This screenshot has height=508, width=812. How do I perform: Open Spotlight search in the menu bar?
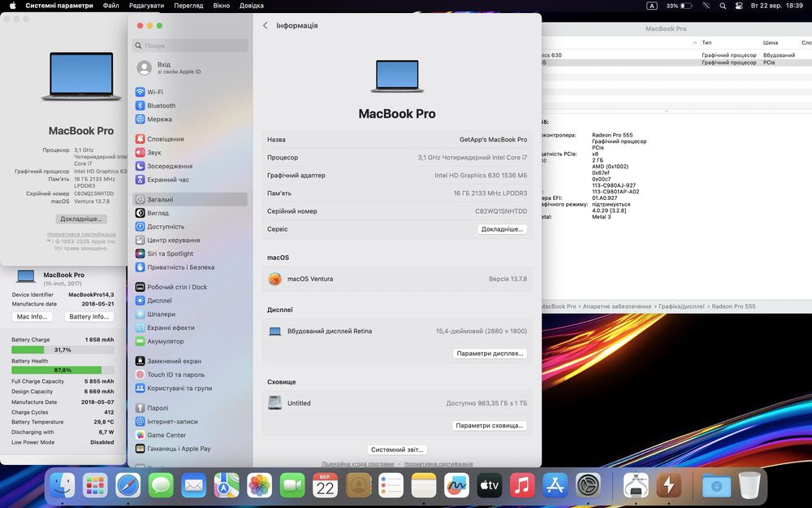tap(723, 6)
